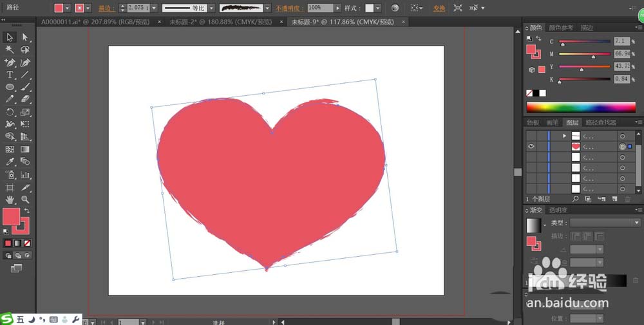Select the Eyedropper tool

[x=10, y=162]
